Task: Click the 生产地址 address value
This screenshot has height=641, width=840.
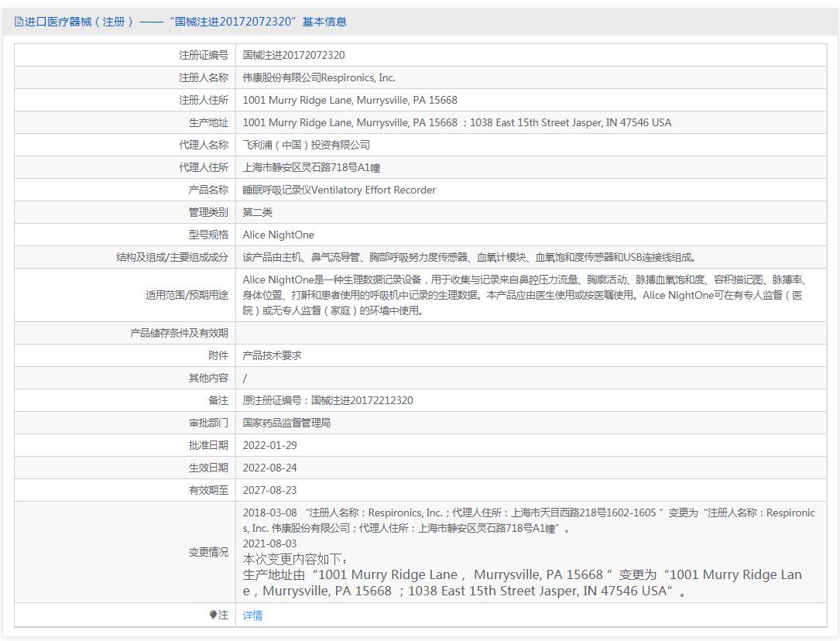Action: pyautogui.click(x=457, y=122)
